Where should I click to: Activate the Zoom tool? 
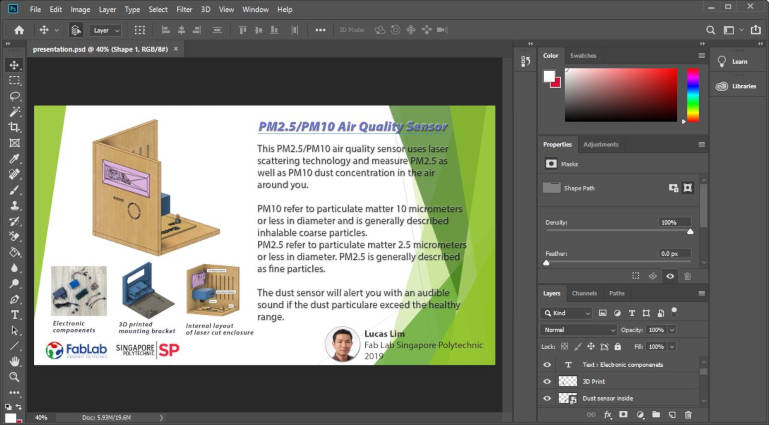(x=14, y=377)
